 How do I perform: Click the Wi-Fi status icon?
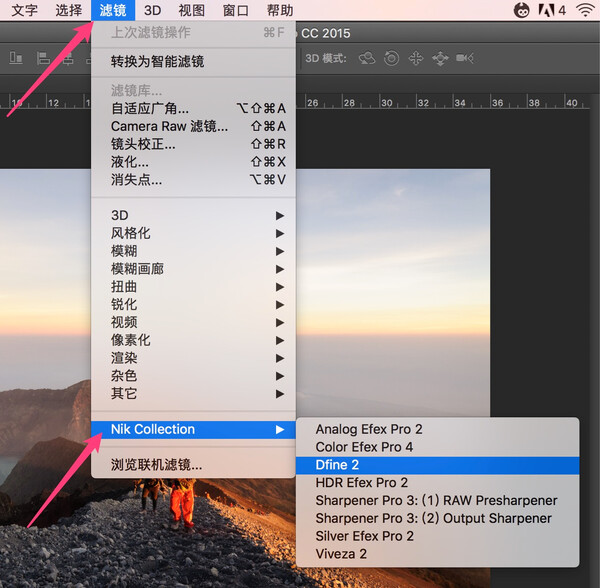pyautogui.click(x=585, y=10)
